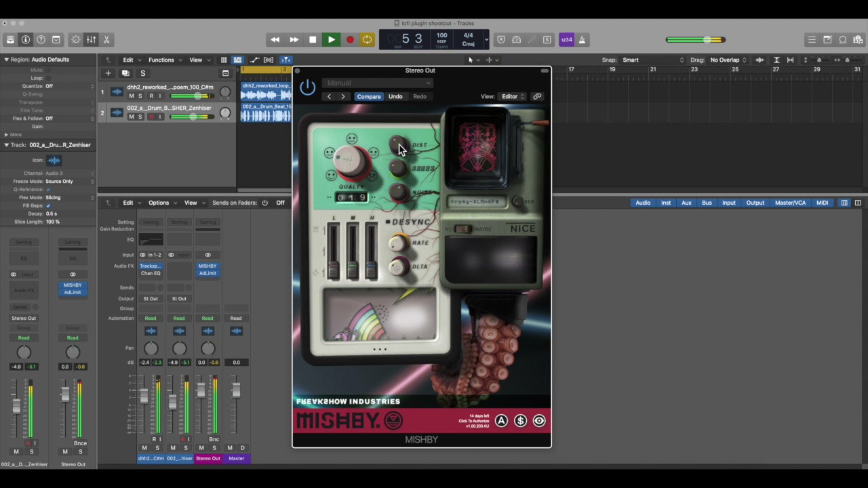This screenshot has height=488, width=868.
Task: Toggle waveform zoom icon near Drag menu
Action: [759, 60]
